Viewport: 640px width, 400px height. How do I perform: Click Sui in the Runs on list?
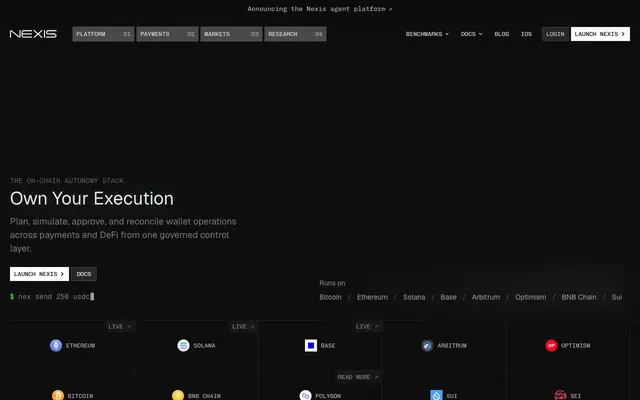[617, 297]
